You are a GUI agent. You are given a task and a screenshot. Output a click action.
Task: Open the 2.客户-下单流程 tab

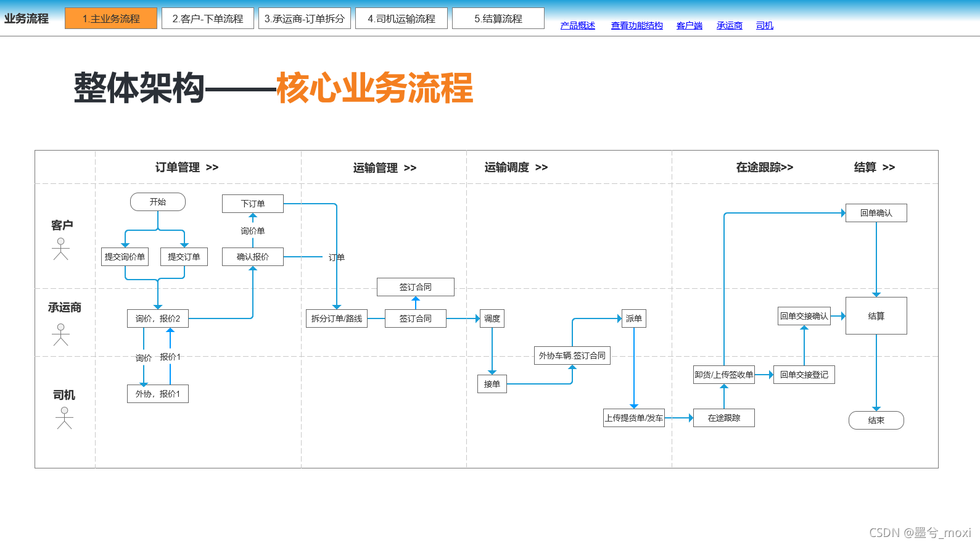tap(208, 19)
